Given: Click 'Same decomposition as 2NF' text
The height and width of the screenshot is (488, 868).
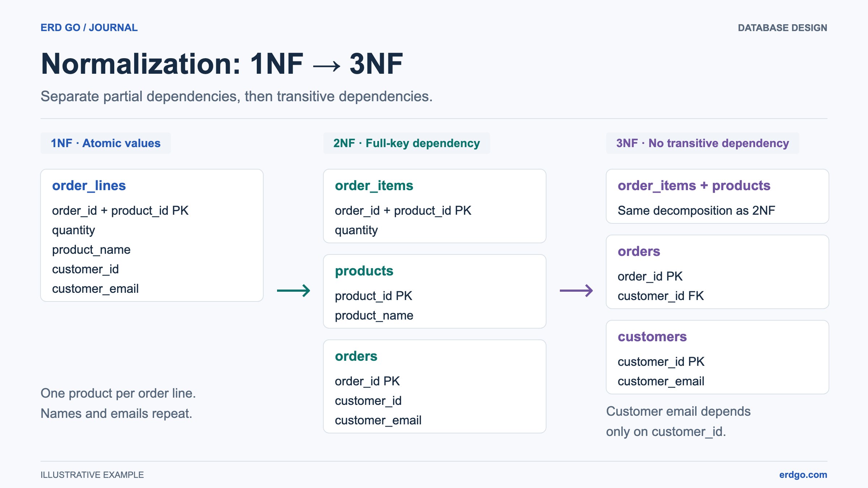Looking at the screenshot, I should 696,211.
